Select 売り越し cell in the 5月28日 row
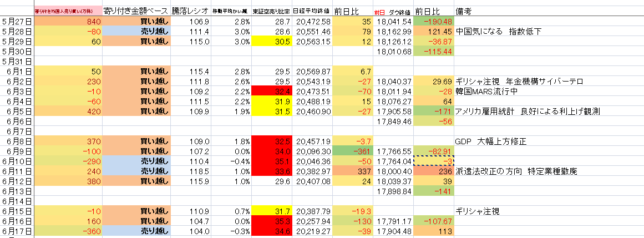644x238 pixels. click(136, 31)
